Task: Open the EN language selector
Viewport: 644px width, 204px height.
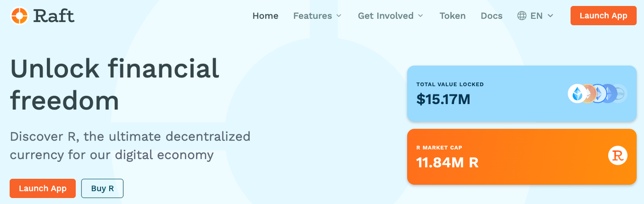Action: point(535,16)
